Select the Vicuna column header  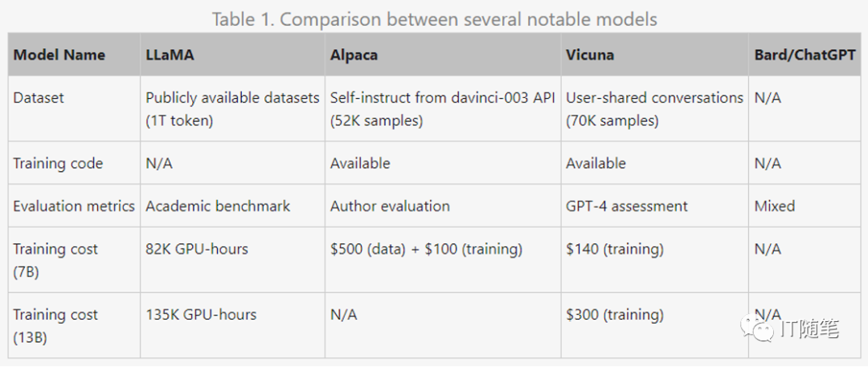(590, 55)
